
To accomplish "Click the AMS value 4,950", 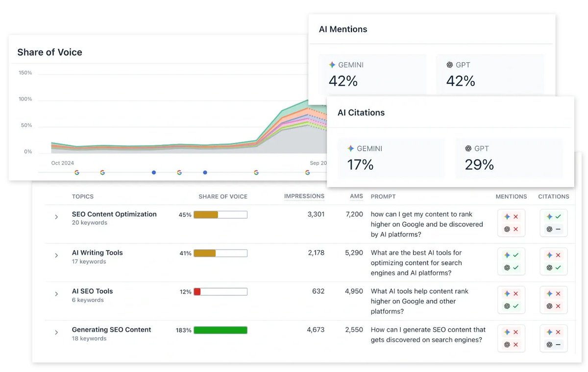I will coord(354,291).
